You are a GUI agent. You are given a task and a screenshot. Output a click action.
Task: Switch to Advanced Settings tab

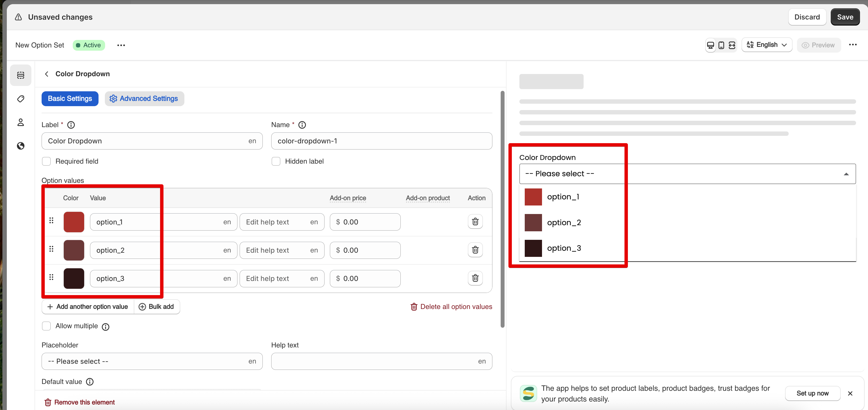(x=144, y=98)
